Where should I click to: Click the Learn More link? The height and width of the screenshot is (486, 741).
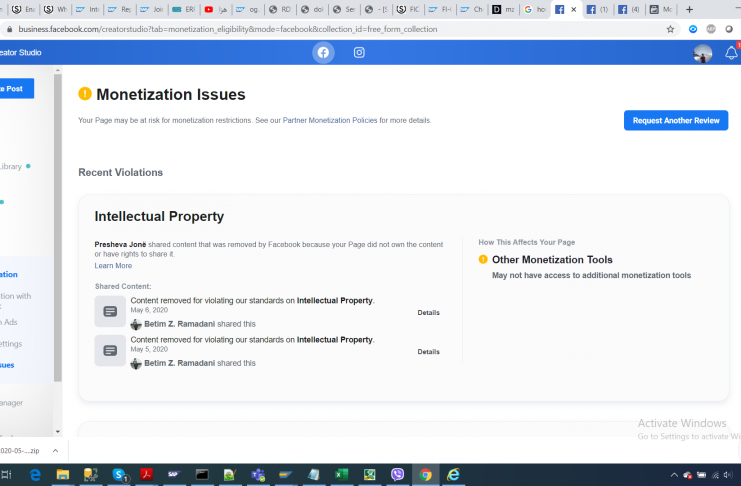tap(113, 265)
